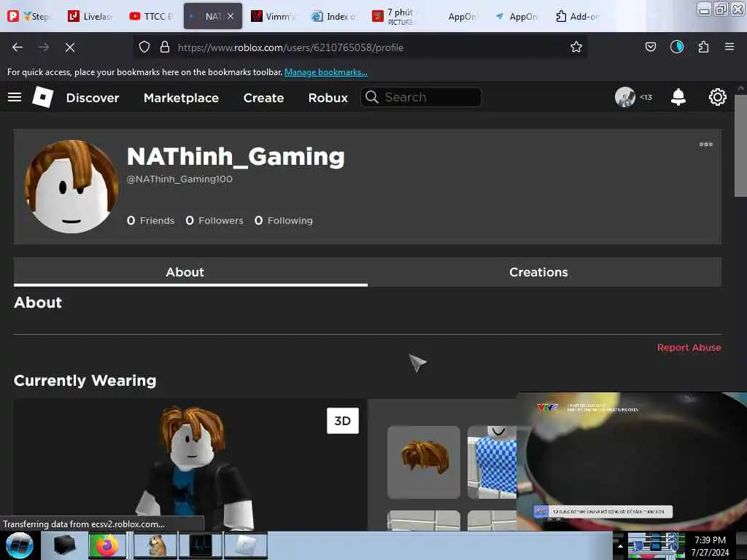747x560 pixels.
Task: Open Robux in Roblox navbar
Action: 328,98
